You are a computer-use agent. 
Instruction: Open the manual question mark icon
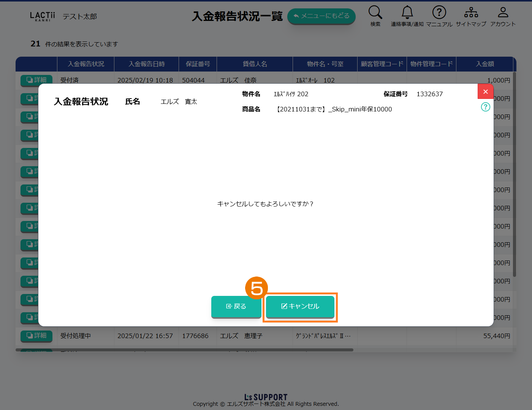[x=439, y=13]
